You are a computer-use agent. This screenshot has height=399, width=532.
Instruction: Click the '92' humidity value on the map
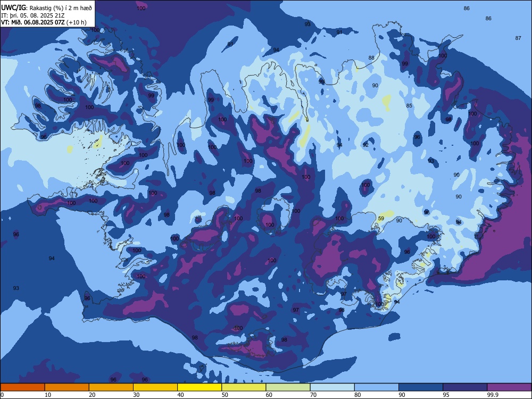[365, 145]
